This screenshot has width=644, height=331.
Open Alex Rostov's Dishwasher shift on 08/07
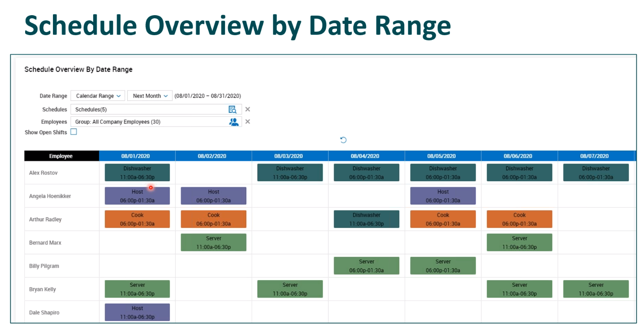596,173
